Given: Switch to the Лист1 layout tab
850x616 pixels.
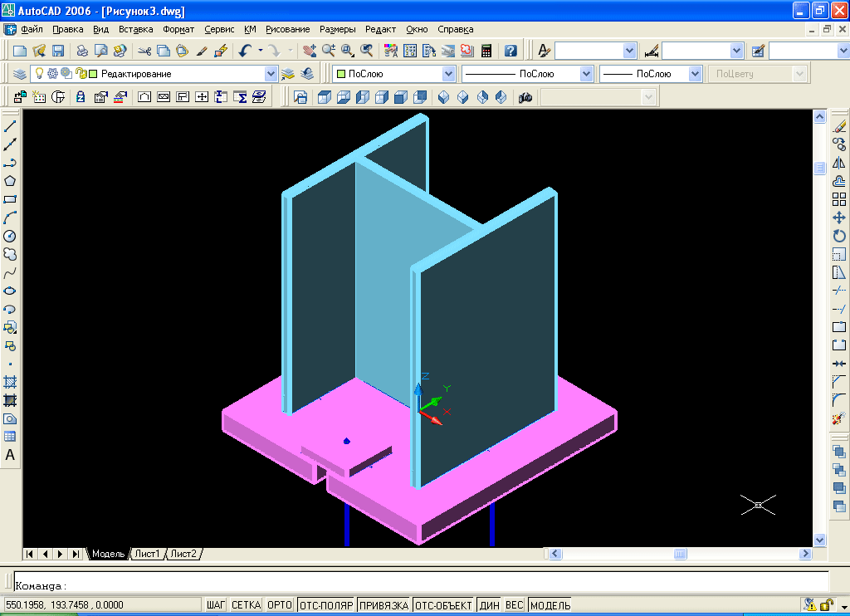Looking at the screenshot, I should click(147, 554).
